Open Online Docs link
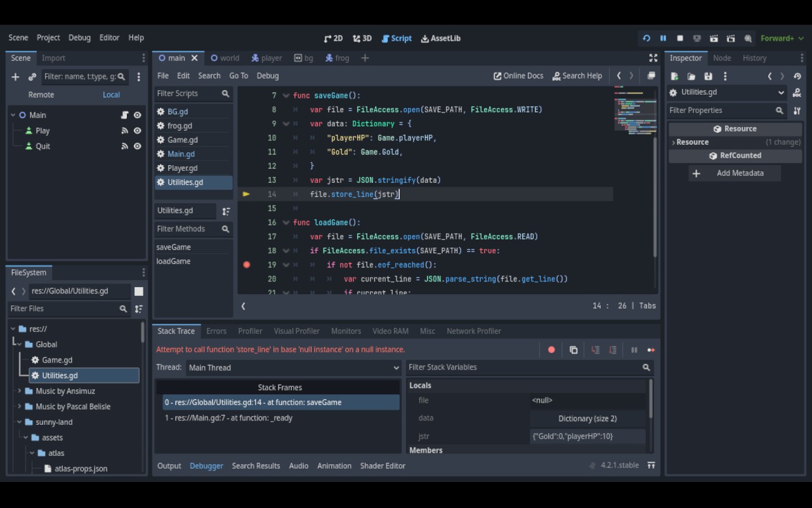 (x=518, y=76)
